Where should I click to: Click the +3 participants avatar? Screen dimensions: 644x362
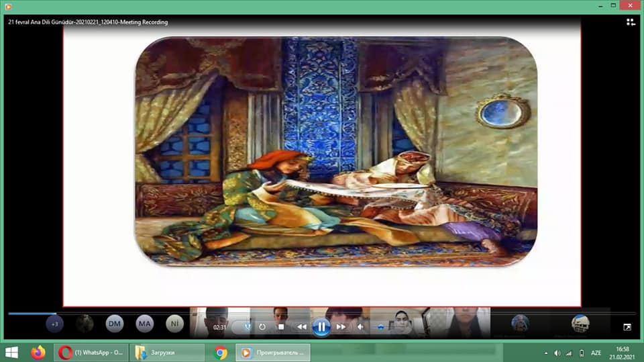(x=54, y=324)
